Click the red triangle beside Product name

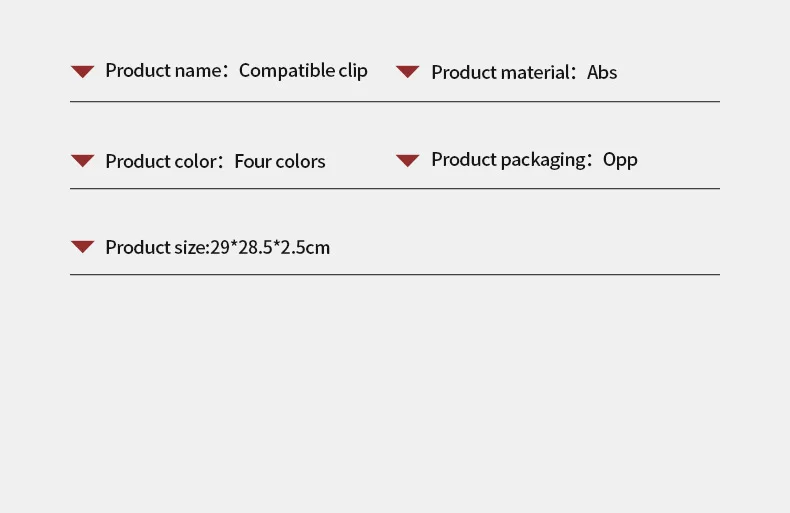pos(83,72)
